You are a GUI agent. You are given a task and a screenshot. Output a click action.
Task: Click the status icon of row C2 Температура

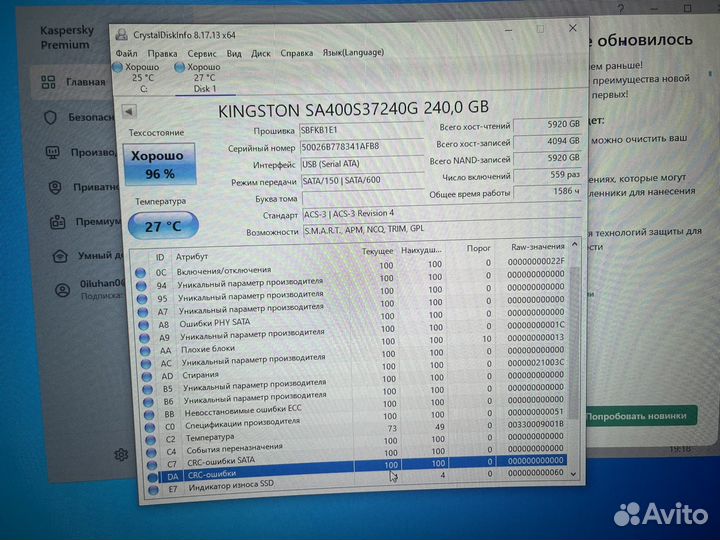pos(150,440)
